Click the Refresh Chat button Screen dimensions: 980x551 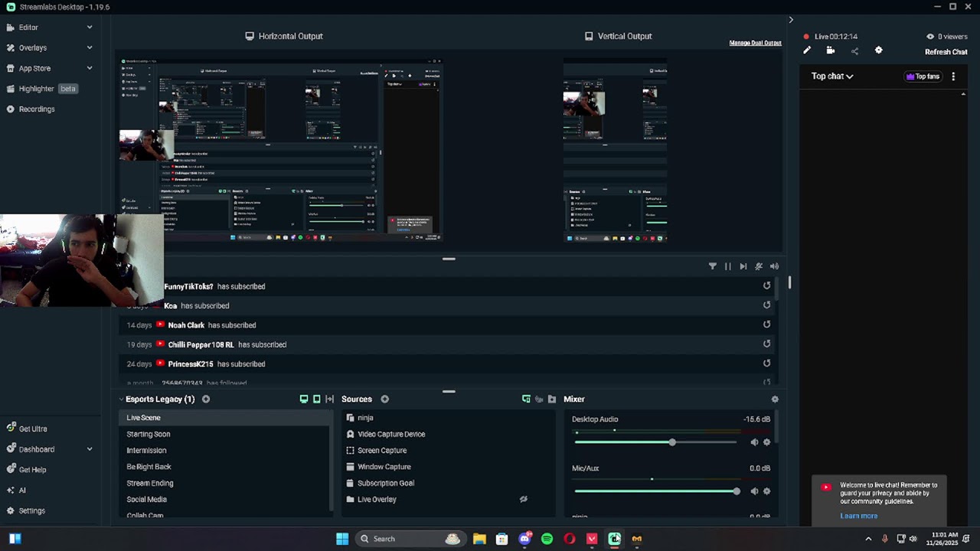pos(946,52)
